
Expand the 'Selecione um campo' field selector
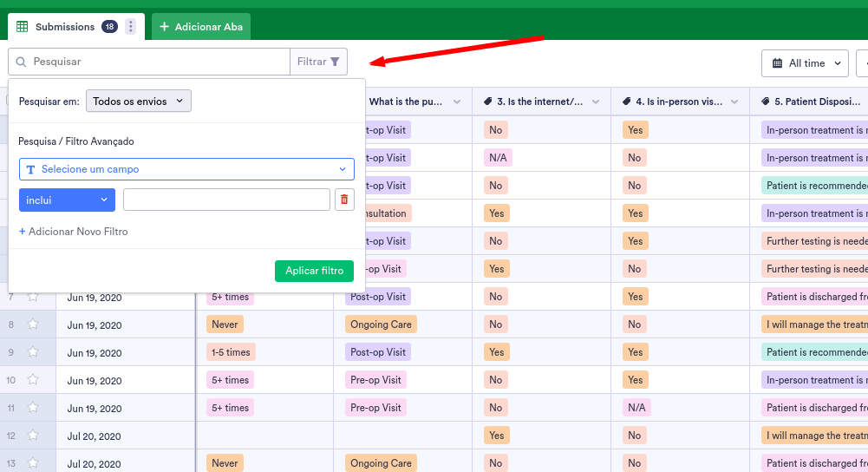pyautogui.click(x=186, y=169)
